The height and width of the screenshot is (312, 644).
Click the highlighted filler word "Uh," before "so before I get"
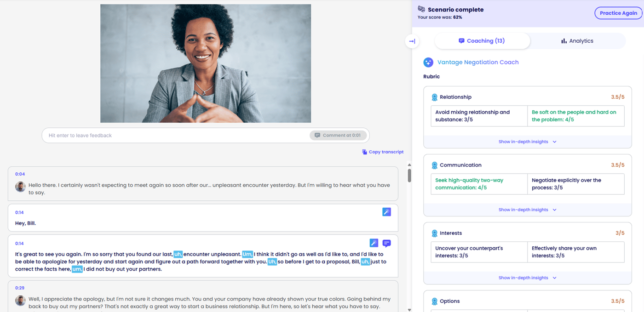pyautogui.click(x=272, y=261)
